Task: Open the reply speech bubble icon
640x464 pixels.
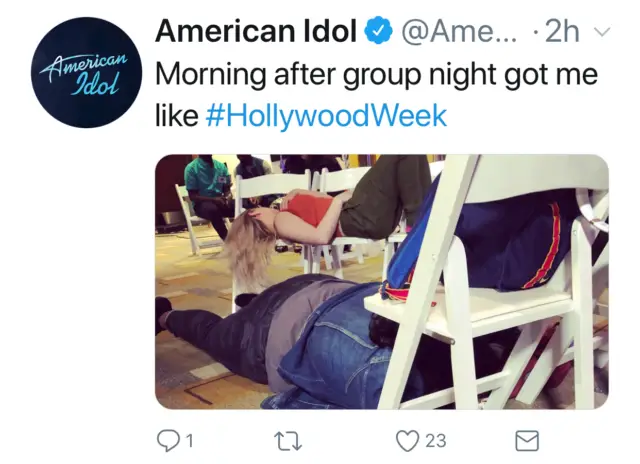Action: click(168, 441)
